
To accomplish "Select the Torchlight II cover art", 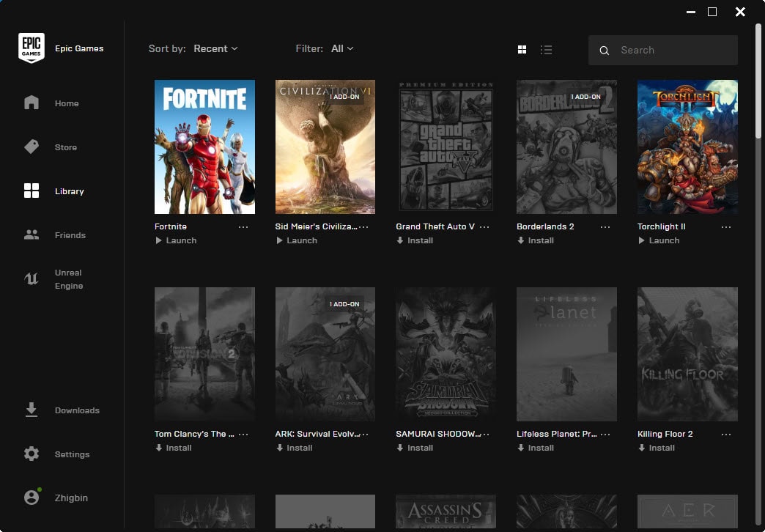I will pos(687,147).
